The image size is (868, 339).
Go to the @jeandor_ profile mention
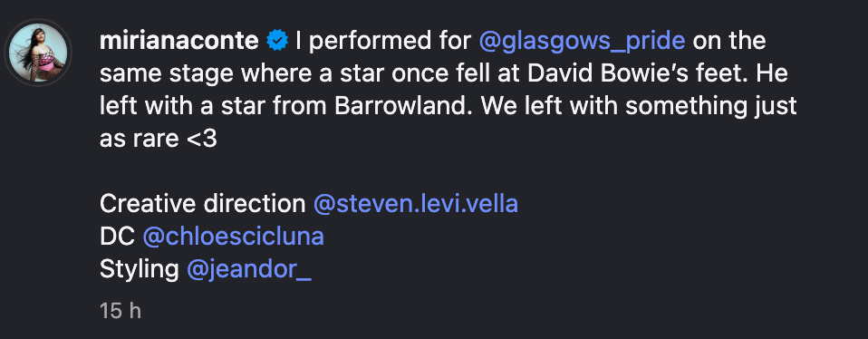249,270
